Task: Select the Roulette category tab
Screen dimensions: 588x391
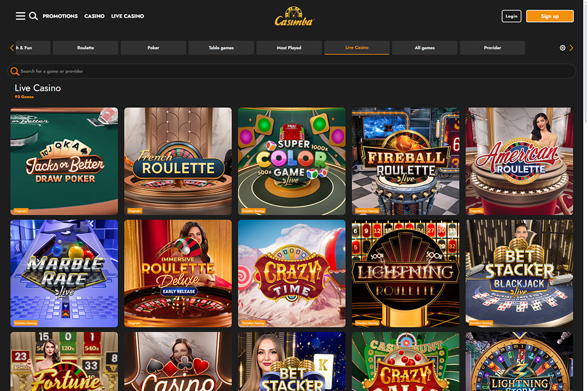Action: (x=85, y=48)
